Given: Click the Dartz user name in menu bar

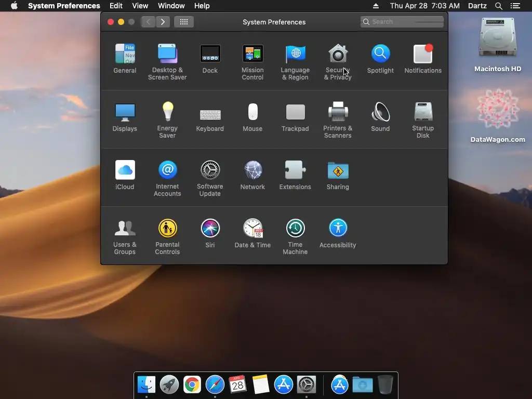Looking at the screenshot, I should 477,6.
